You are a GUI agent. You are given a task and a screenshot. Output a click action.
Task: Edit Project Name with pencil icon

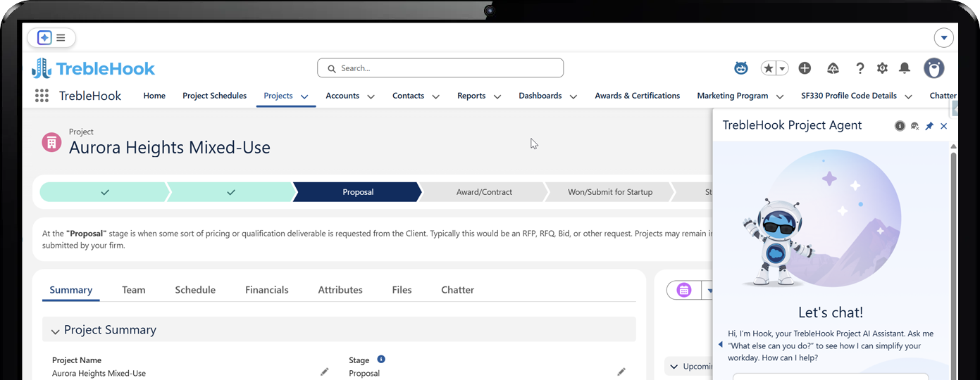[x=324, y=372]
